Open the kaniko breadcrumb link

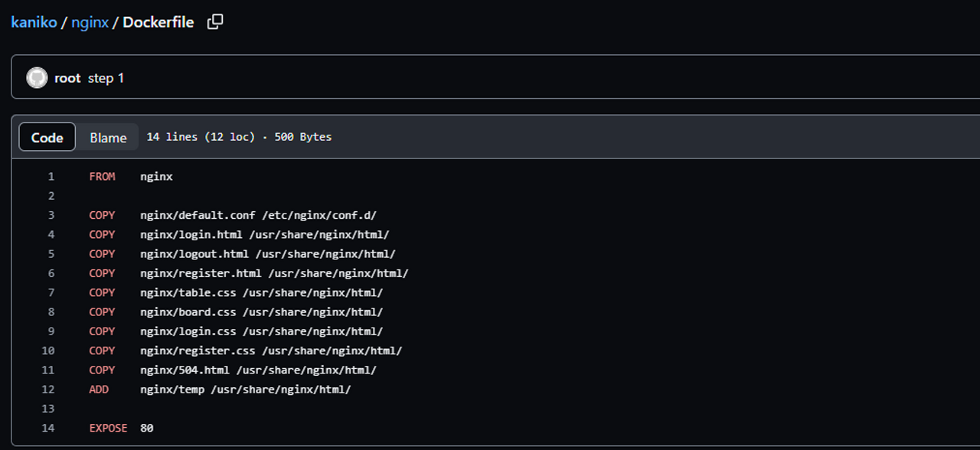point(34,22)
